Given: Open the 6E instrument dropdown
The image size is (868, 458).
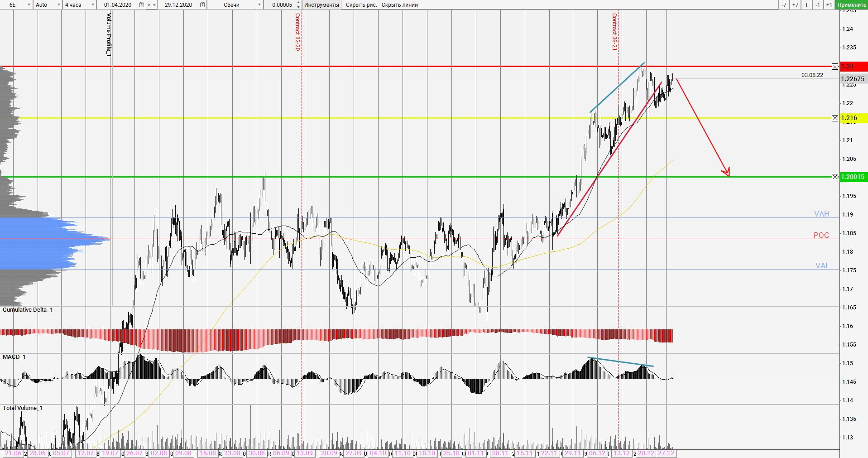Looking at the screenshot, I should [29, 5].
